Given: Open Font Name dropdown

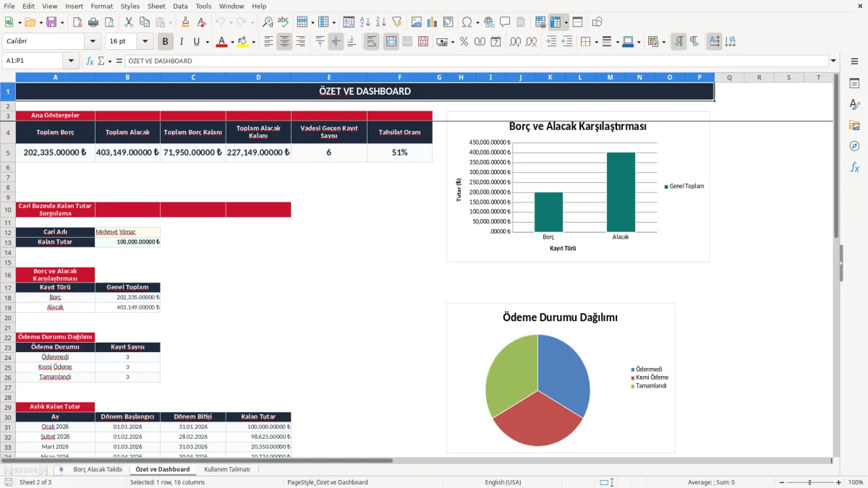Looking at the screenshot, I should point(92,42).
